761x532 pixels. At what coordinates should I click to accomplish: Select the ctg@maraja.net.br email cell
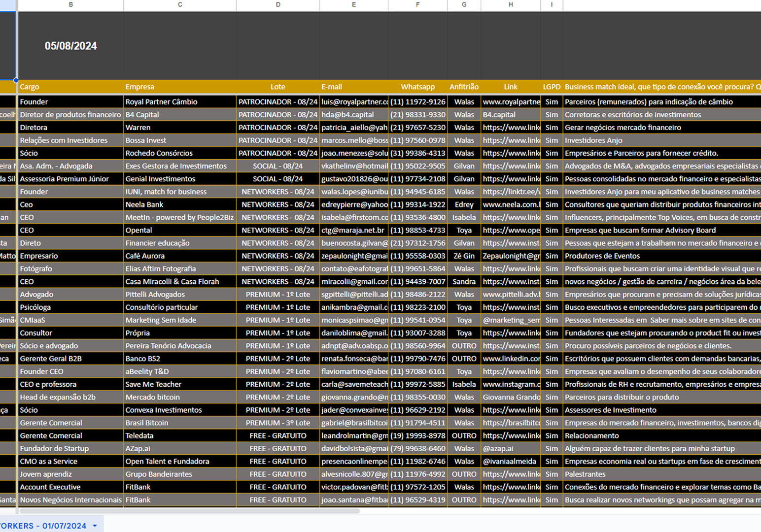[x=354, y=230]
